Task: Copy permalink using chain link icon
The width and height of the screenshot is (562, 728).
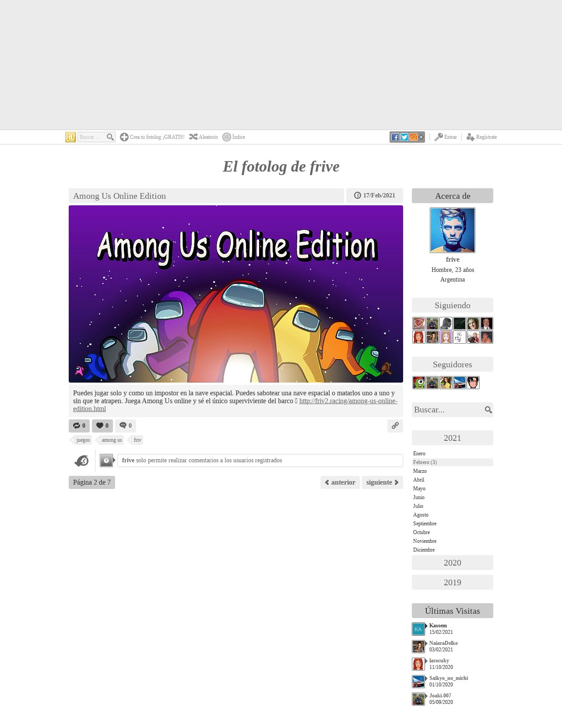Action: click(395, 426)
